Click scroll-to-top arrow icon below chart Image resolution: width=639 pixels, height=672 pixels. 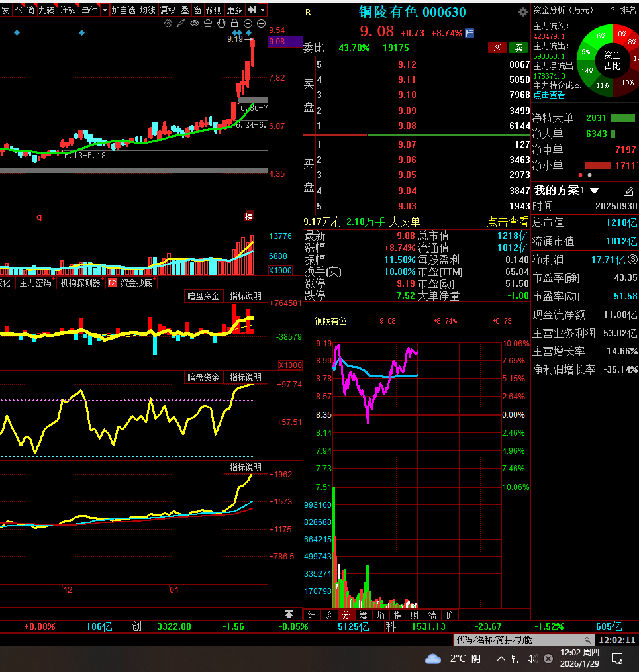coord(289,614)
